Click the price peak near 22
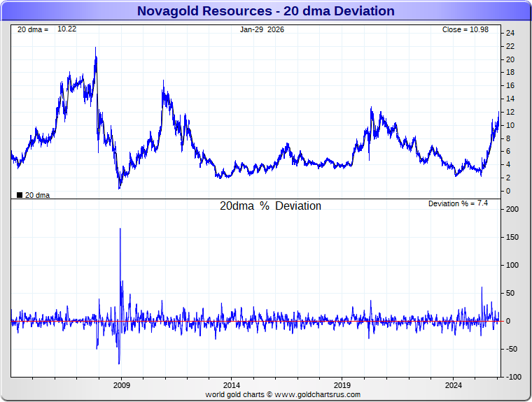 95,49
